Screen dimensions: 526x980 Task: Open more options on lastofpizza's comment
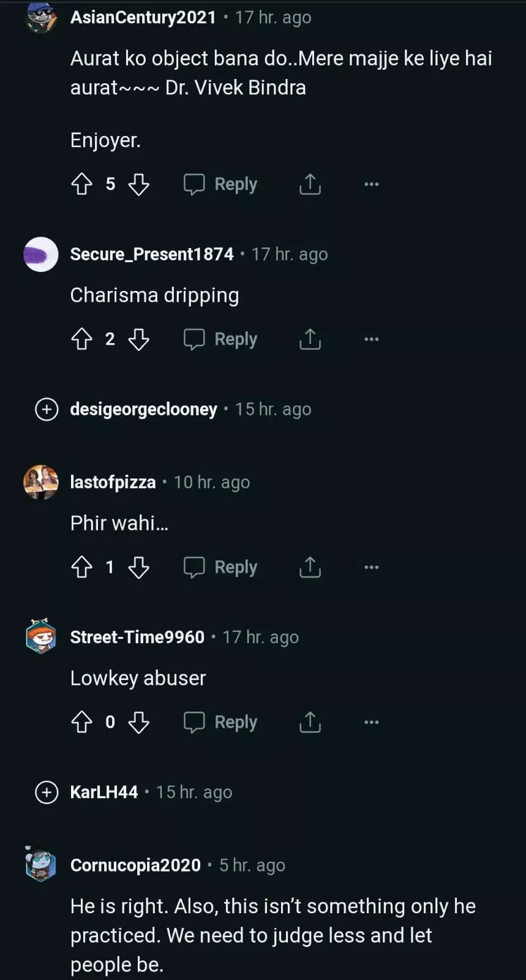371,567
